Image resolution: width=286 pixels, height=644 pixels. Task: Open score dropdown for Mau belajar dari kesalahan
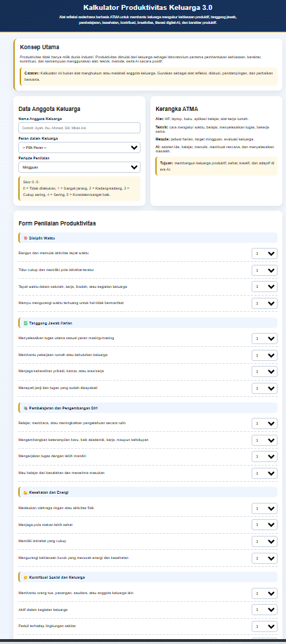coord(264,473)
